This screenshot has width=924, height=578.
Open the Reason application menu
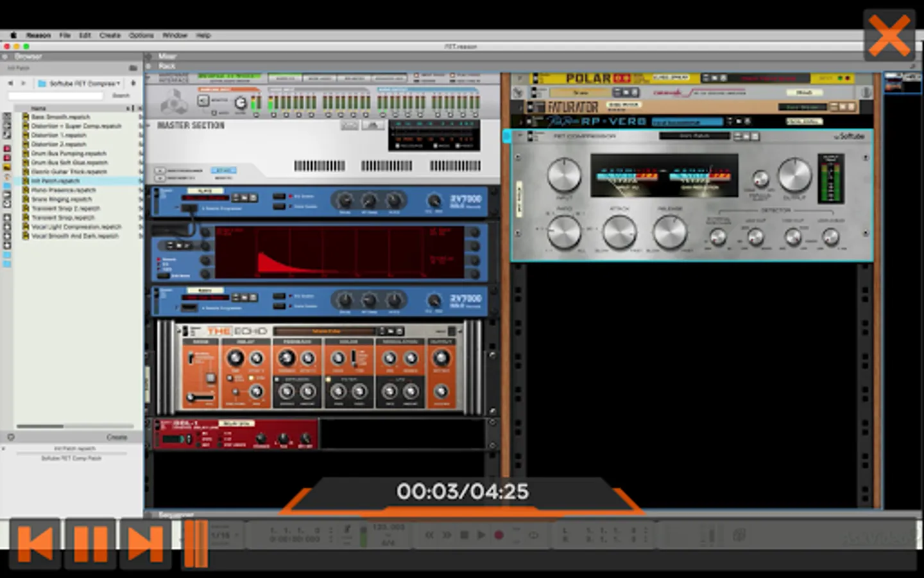[x=38, y=35]
